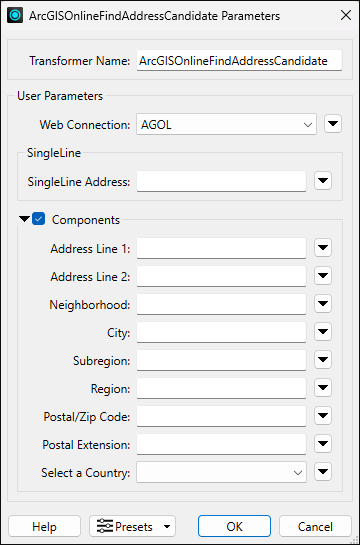Open options arrow for Neighborhood
Viewport: 360px width, 545px height.
point(323,304)
